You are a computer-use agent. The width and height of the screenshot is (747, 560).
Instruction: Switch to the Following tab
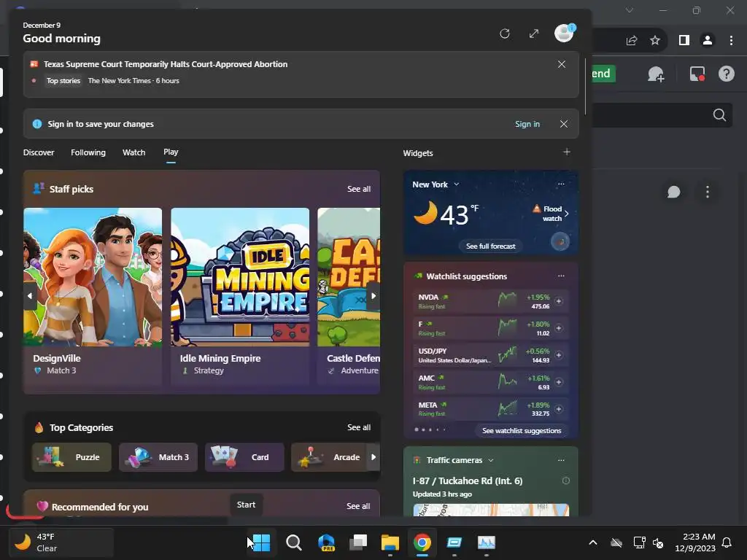[x=88, y=152]
